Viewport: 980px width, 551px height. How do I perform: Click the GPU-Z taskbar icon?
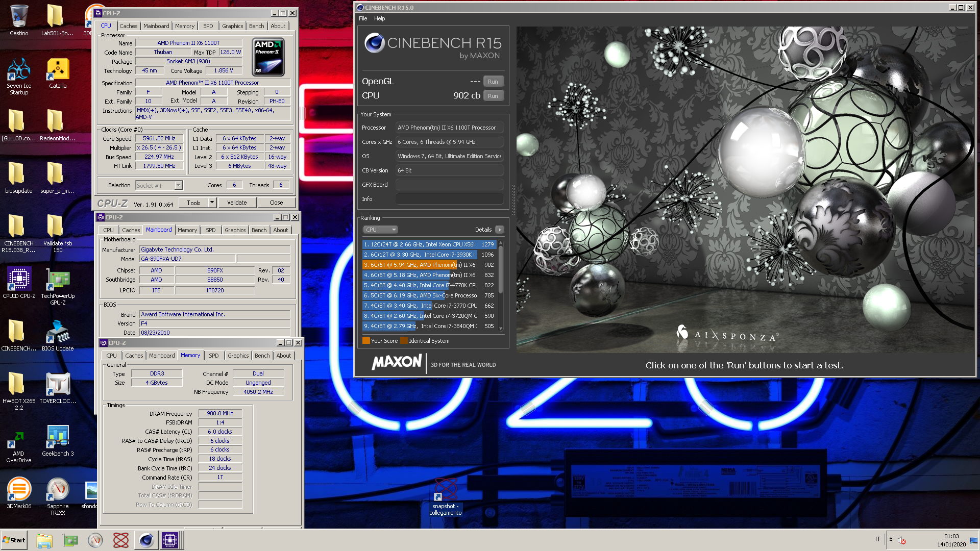(70, 540)
